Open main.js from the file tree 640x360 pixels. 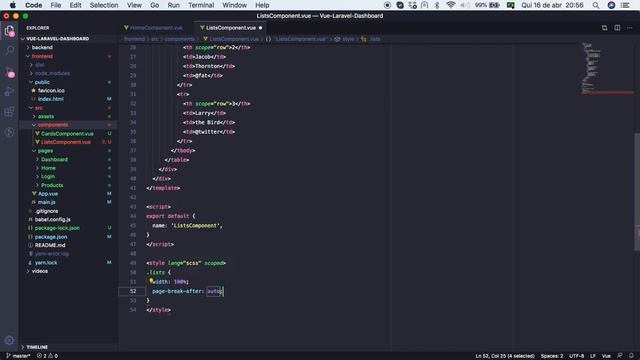point(47,202)
